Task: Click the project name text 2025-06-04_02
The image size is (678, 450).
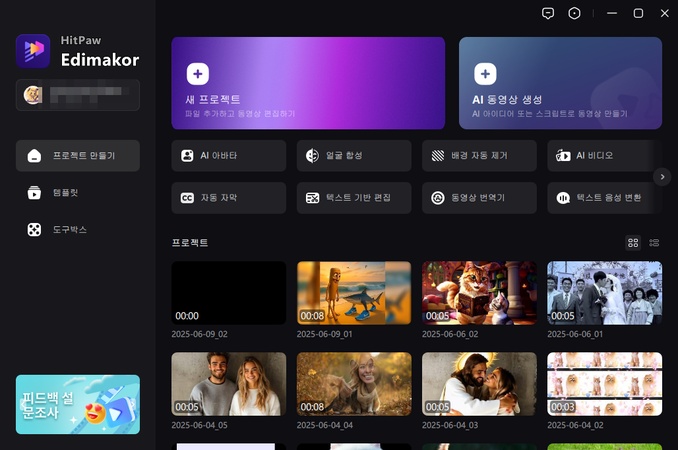Action: [575, 425]
